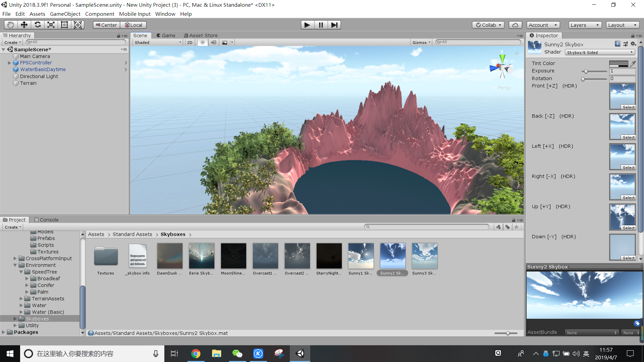Click the favorites star icon in Project
Image resolution: width=644 pixels, height=362 pixels.
click(517, 227)
